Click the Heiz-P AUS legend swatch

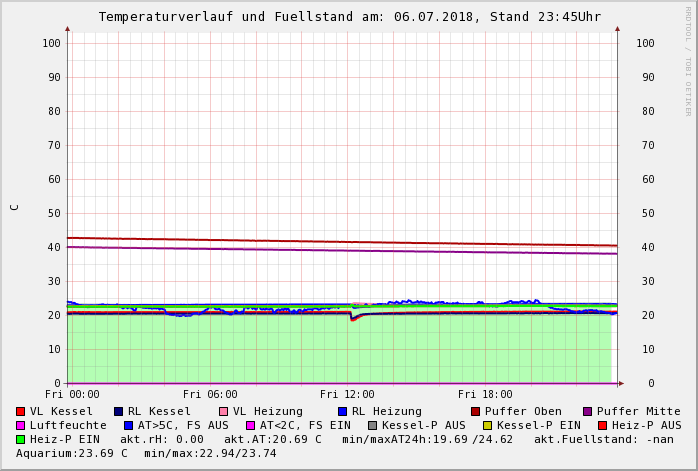[602, 425]
